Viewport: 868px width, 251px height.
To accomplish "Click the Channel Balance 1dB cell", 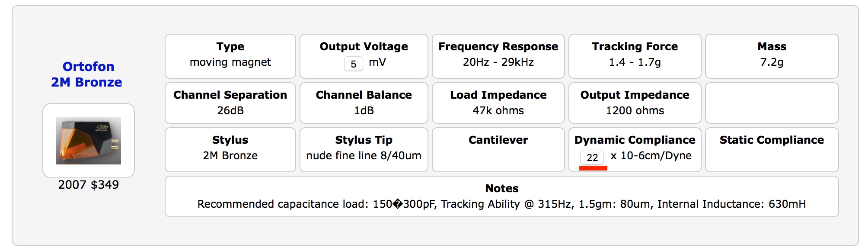I will tap(364, 103).
